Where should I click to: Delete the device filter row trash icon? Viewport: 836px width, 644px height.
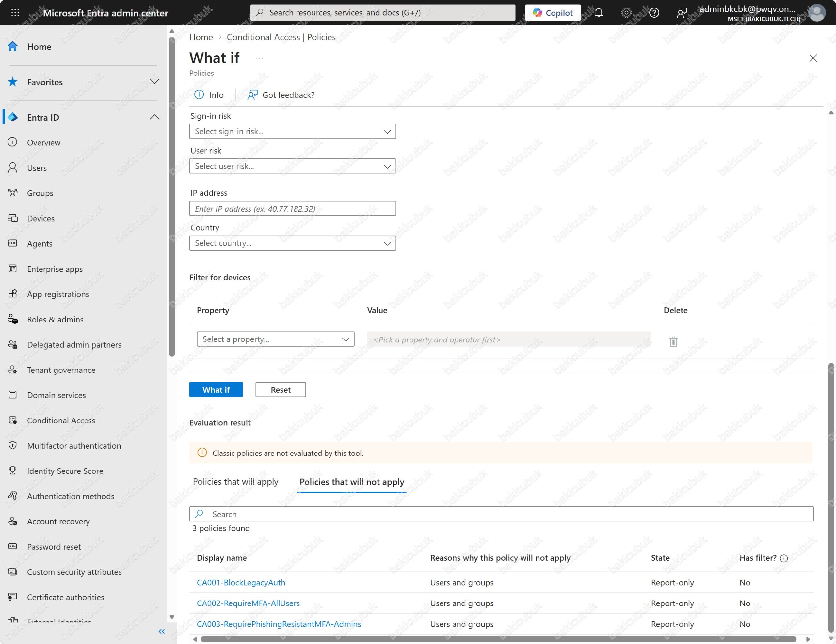(673, 341)
